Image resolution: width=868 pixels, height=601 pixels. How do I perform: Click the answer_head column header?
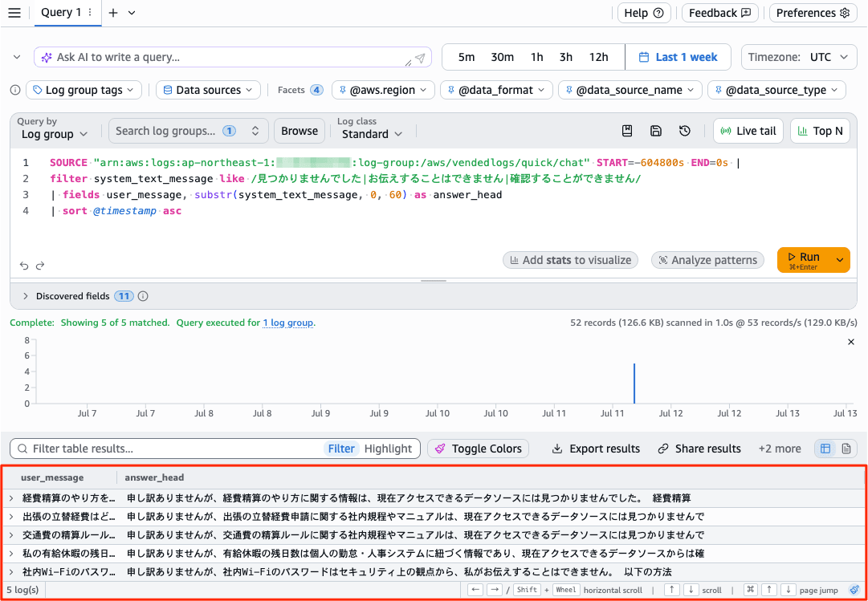click(x=154, y=477)
